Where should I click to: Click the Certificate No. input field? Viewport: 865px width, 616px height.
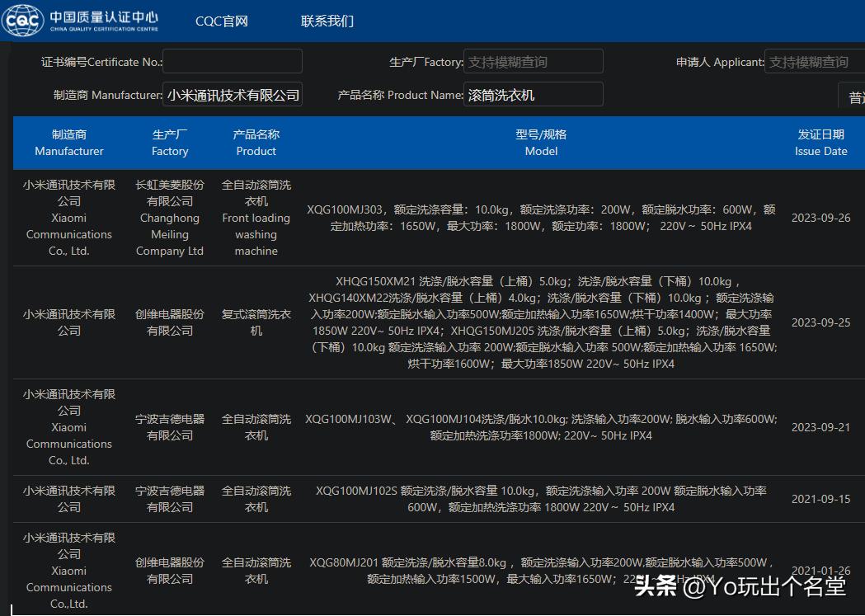pyautogui.click(x=233, y=62)
